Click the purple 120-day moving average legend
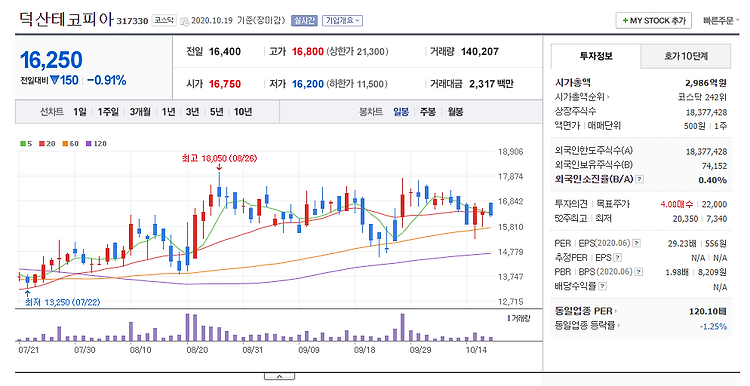Image resolution: width=750 pixels, height=386 pixels. 96,143
